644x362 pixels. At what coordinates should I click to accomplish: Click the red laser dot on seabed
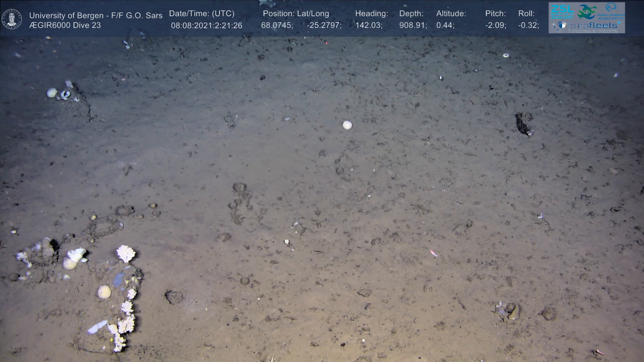[326, 43]
